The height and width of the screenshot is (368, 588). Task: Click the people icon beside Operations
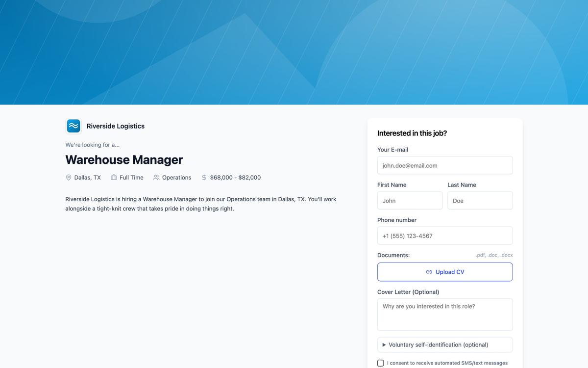coord(156,178)
